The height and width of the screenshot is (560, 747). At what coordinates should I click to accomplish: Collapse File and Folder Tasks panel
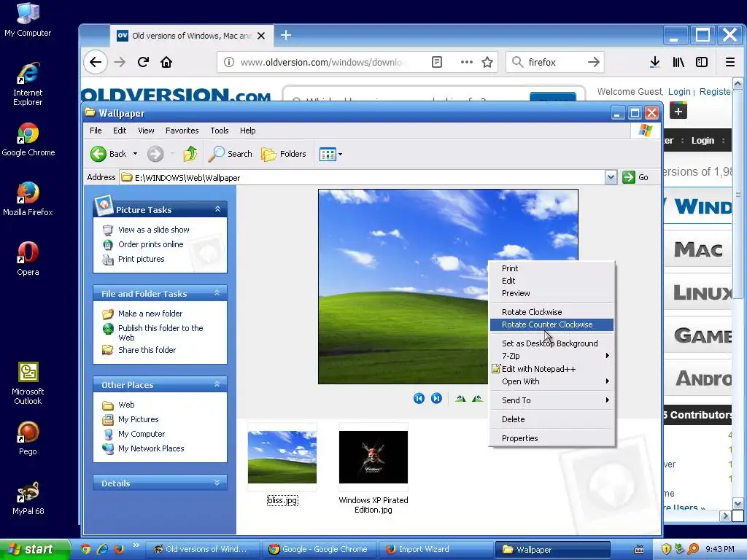(217, 293)
